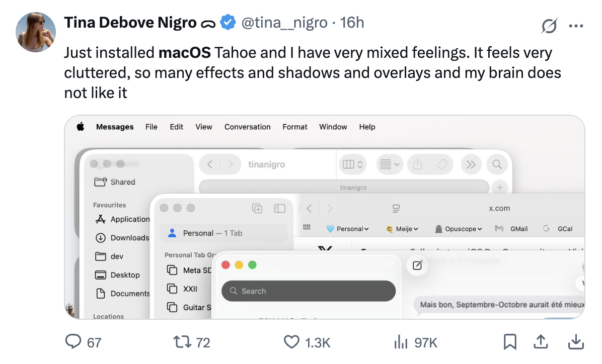Expand the Opuscope bookmarks folder dropdown

pos(458,229)
